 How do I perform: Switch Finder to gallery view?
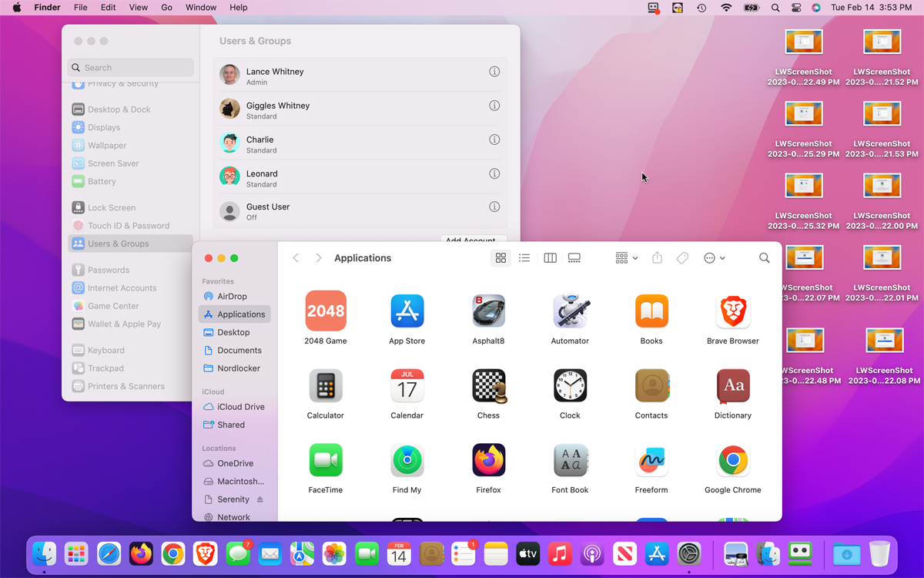pos(574,258)
